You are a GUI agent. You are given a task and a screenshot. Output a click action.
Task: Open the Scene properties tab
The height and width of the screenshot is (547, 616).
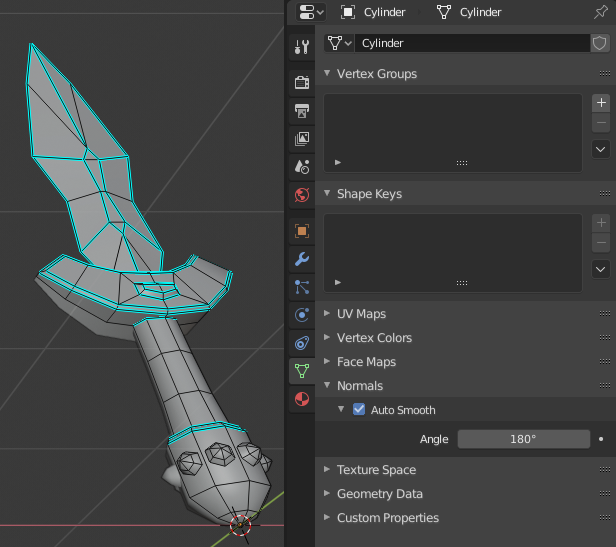click(302, 167)
